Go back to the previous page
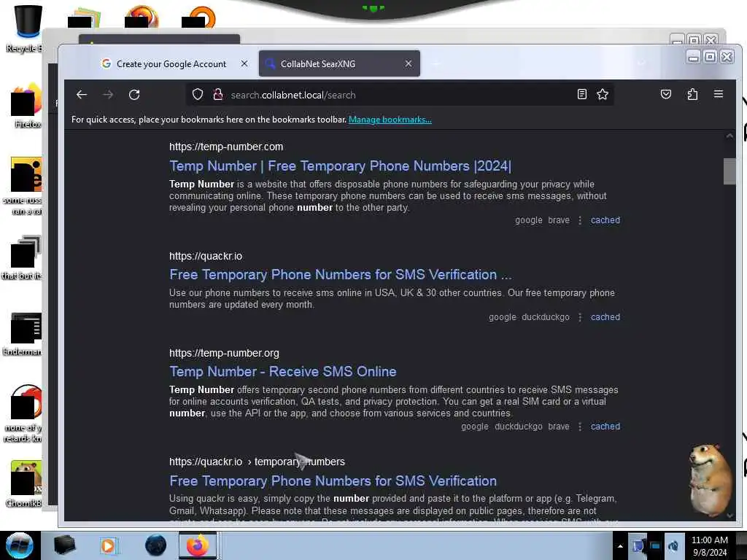The image size is (747, 560). pos(82,95)
